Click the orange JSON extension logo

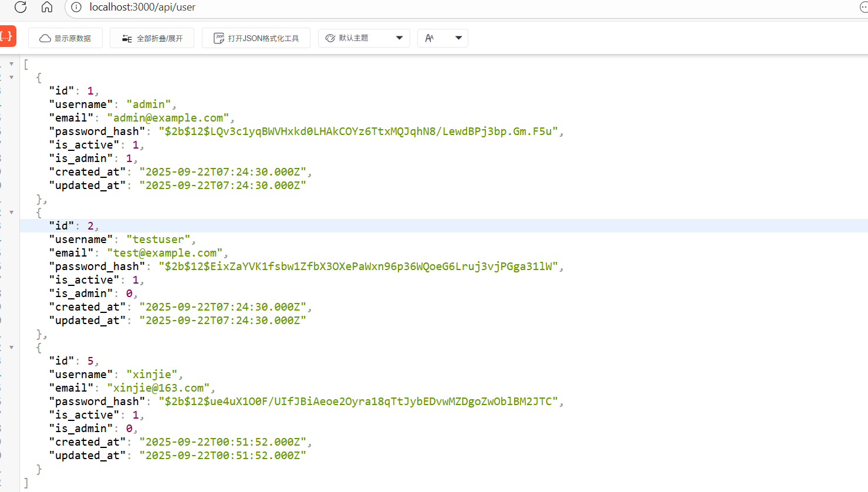7,36
